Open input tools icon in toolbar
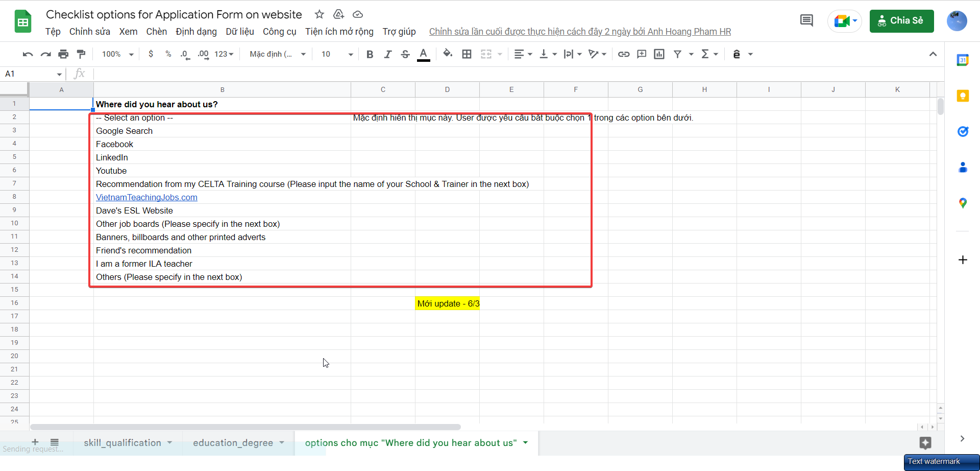 (737, 54)
